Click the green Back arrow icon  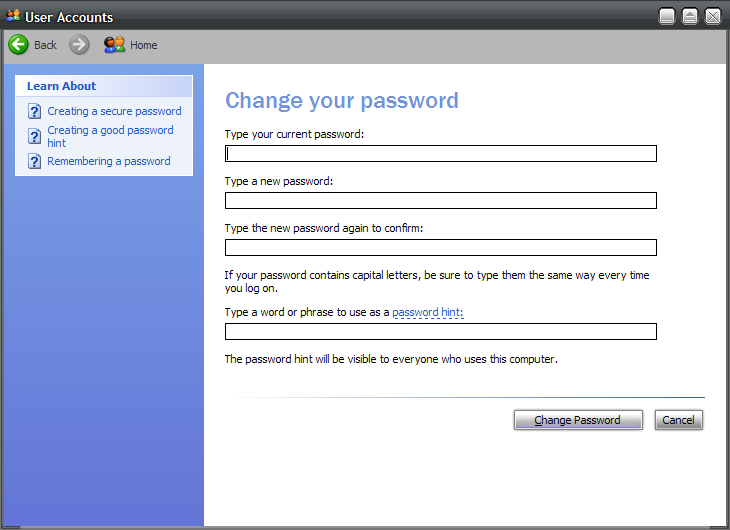pyautogui.click(x=18, y=45)
